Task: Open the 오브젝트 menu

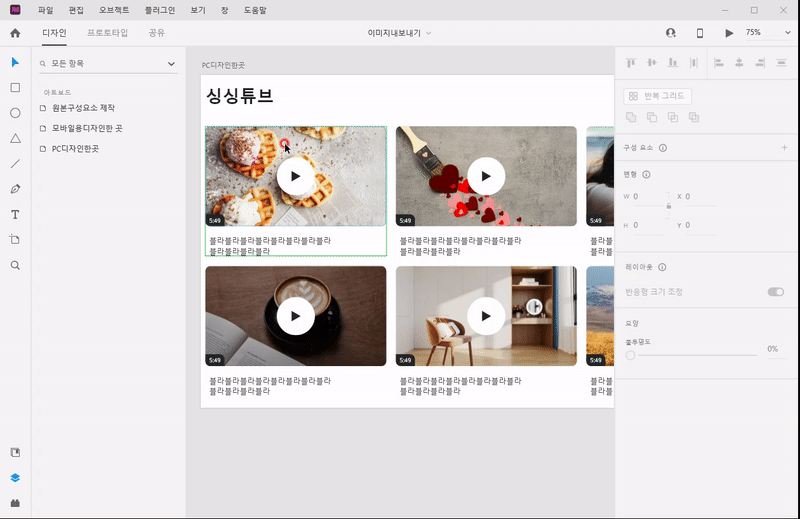Action: pyautogui.click(x=114, y=10)
